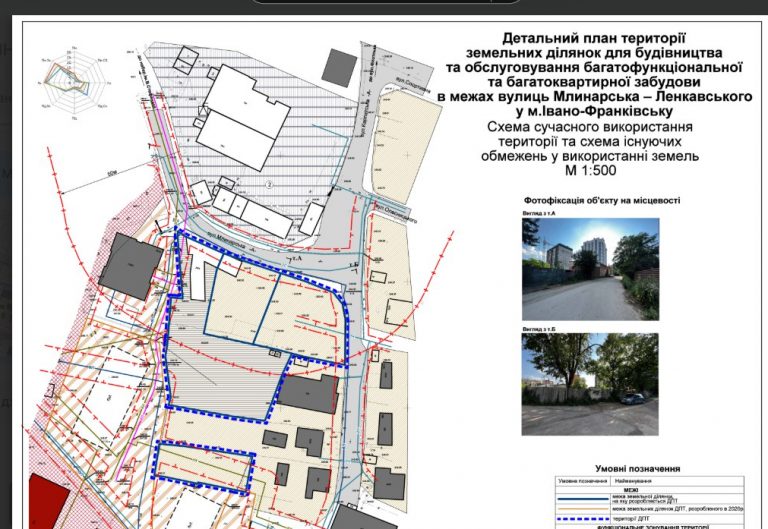Select the circled number 2 marker

269,185
